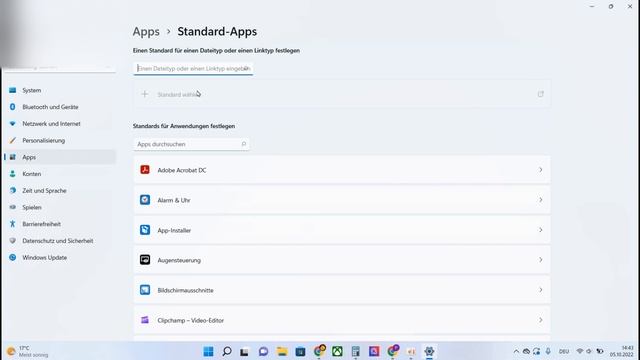Expand Clipchamp – Video-Editor chevron
This screenshot has height=360, width=640.
pyautogui.click(x=540, y=320)
